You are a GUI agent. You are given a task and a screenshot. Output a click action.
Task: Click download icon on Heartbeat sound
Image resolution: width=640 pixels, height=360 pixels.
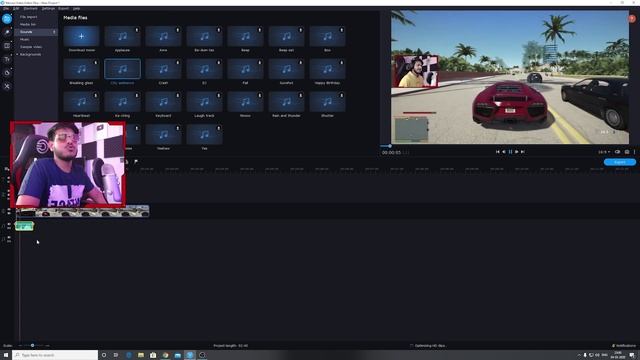(x=96, y=96)
